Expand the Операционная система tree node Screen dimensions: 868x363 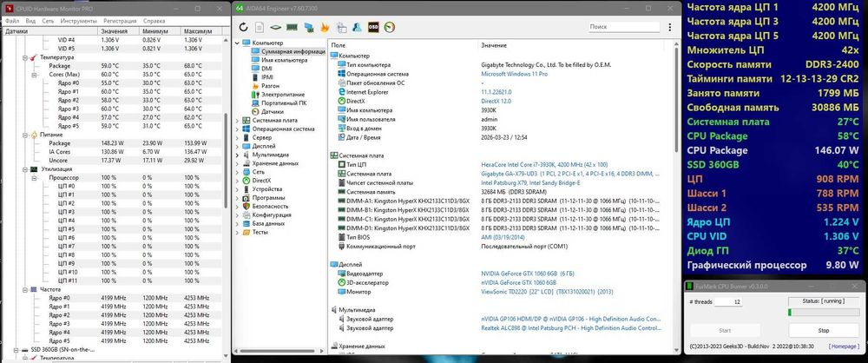238,129
